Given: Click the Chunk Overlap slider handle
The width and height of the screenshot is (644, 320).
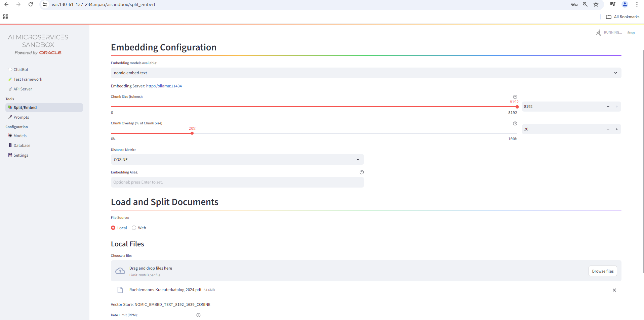Looking at the screenshot, I should [x=192, y=133].
